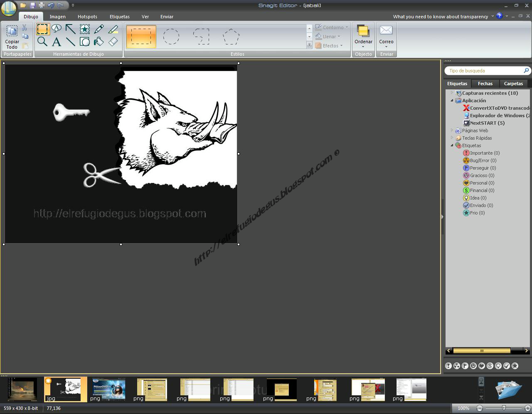This screenshot has width=532, height=414.
Task: Open the Llenar dropdown
Action: (x=328, y=37)
